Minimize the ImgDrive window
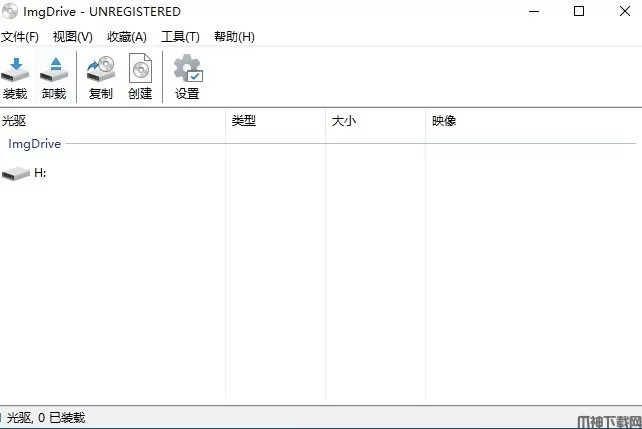The width and height of the screenshot is (642, 429). [x=534, y=11]
